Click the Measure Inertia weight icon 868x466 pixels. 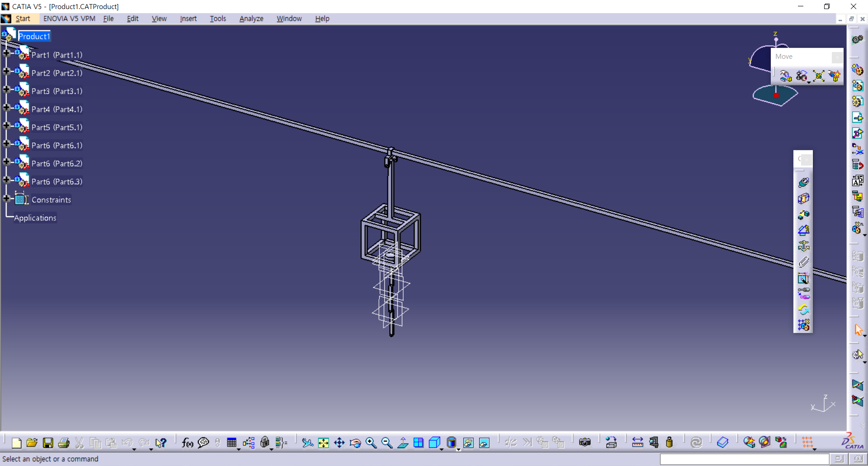point(669,442)
